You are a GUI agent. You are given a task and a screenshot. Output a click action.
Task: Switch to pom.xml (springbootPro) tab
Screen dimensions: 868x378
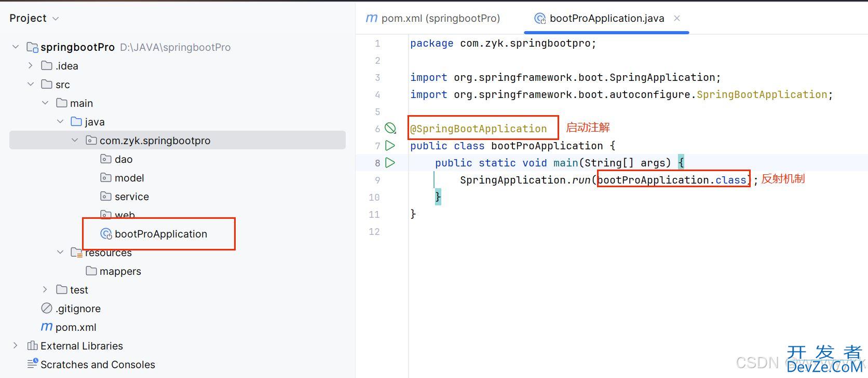tap(433, 19)
